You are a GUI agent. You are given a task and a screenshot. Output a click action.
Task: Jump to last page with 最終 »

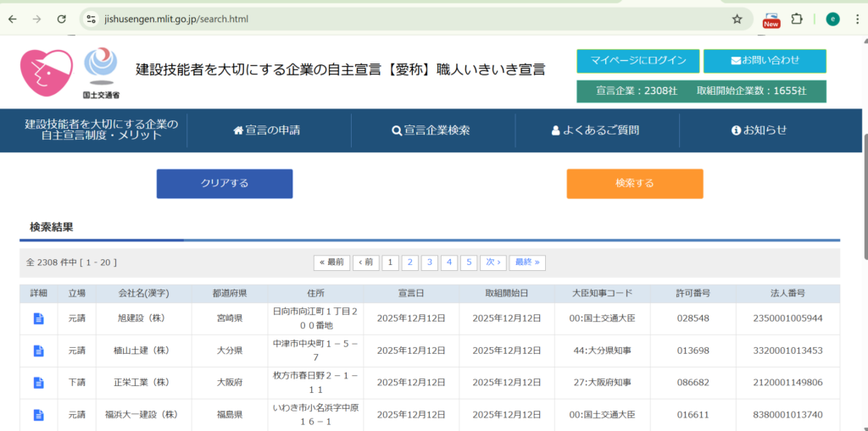527,262
